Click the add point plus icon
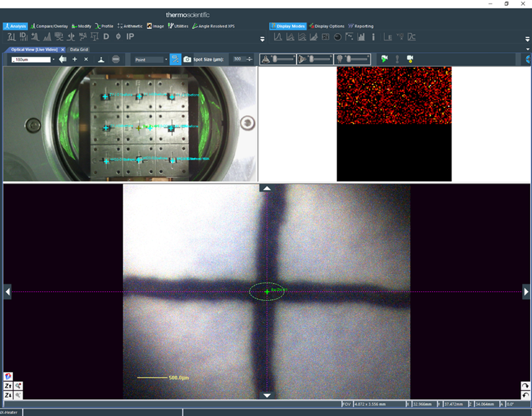Screen dimensions: 532x416 coord(75,59)
